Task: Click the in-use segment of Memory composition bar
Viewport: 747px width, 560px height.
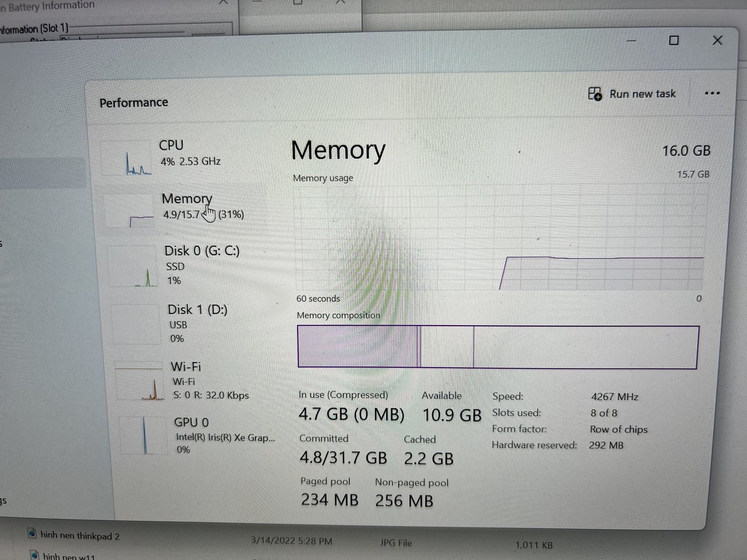Action: point(357,346)
